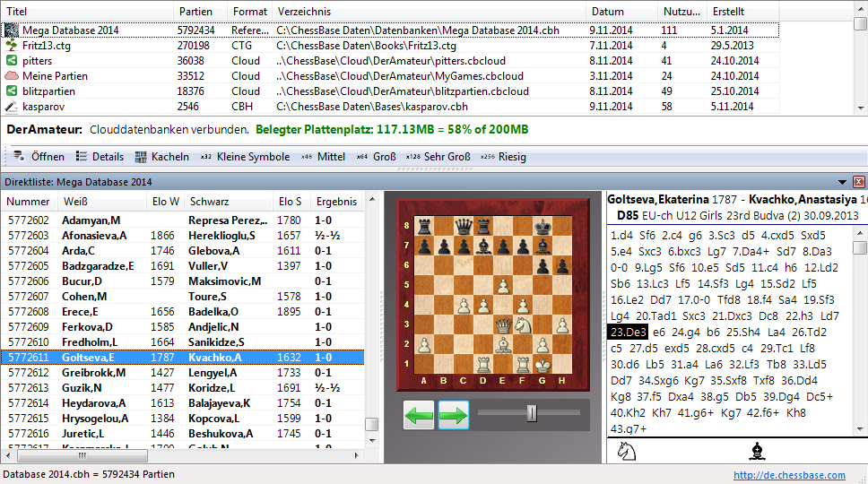Select game 5772604 Arda,C

coord(183,251)
